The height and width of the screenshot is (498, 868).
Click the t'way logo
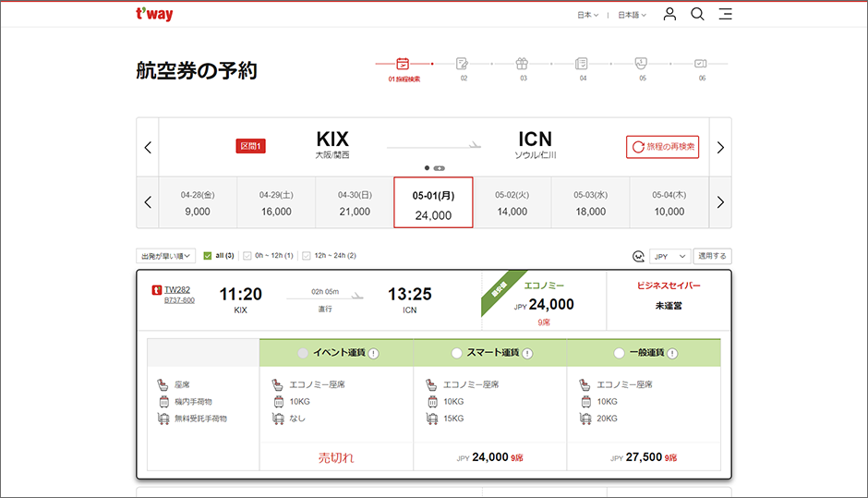click(x=154, y=15)
